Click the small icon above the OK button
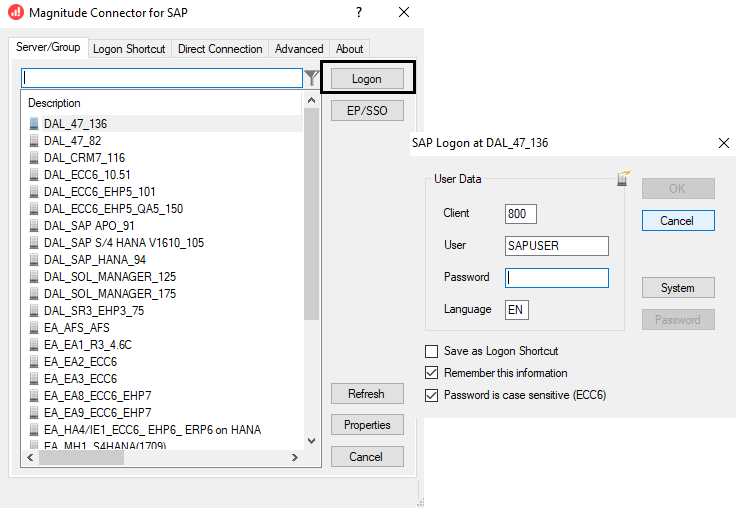Image resolution: width=736 pixels, height=508 pixels. pyautogui.click(x=623, y=178)
